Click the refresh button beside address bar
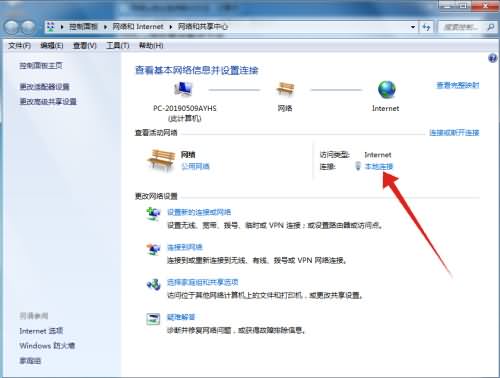Image resolution: width=500 pixels, height=378 pixels. (x=426, y=27)
